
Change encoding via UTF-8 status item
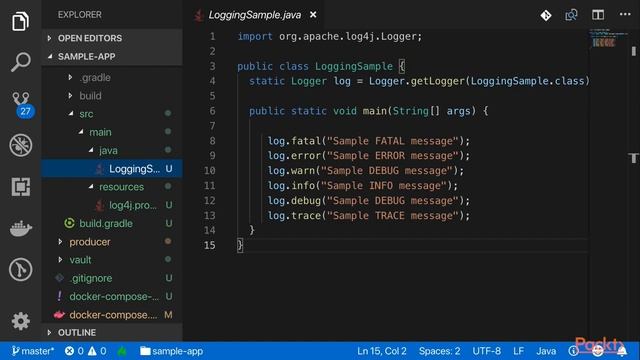coord(486,351)
